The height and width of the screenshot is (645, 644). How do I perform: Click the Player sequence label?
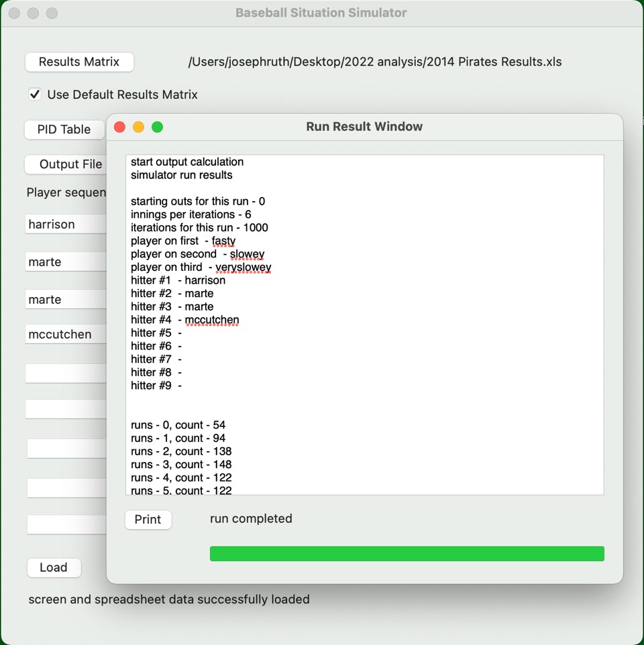66,192
